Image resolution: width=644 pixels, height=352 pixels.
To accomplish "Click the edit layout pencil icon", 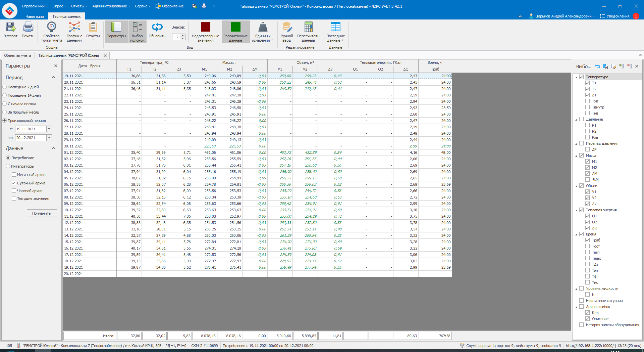I will [613, 67].
